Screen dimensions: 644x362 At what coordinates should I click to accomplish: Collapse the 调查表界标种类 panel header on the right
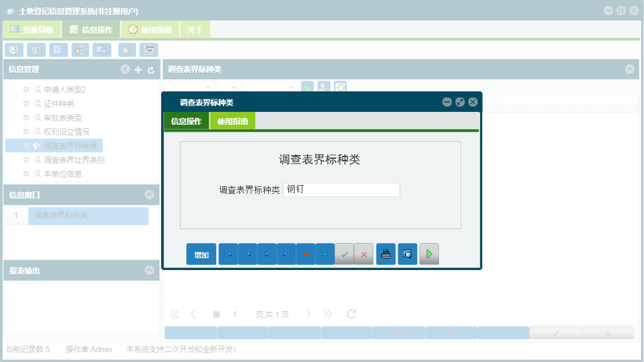tap(630, 69)
